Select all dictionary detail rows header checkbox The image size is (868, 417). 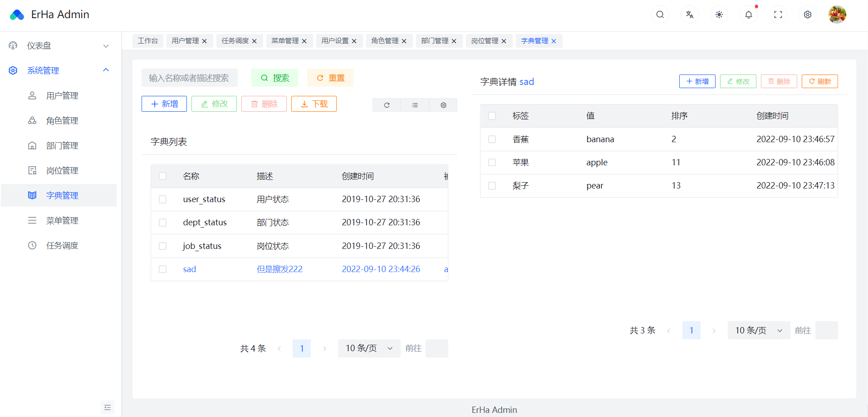(x=492, y=116)
